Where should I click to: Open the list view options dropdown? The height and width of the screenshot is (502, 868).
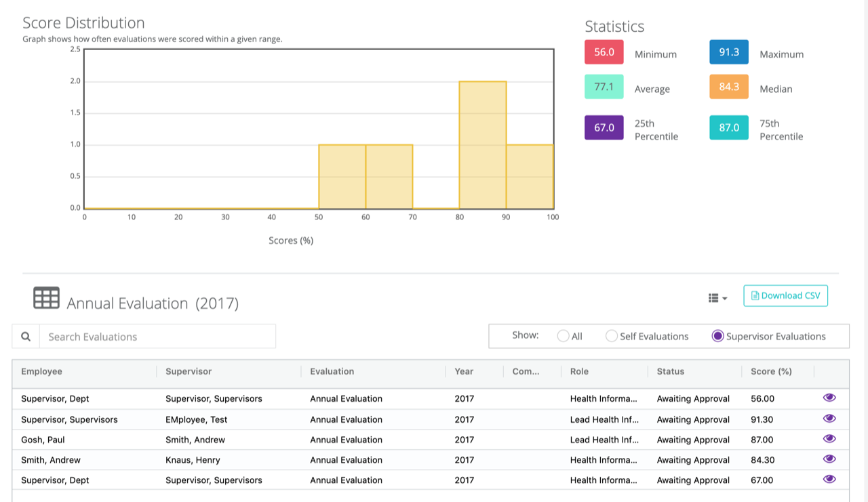(x=717, y=298)
